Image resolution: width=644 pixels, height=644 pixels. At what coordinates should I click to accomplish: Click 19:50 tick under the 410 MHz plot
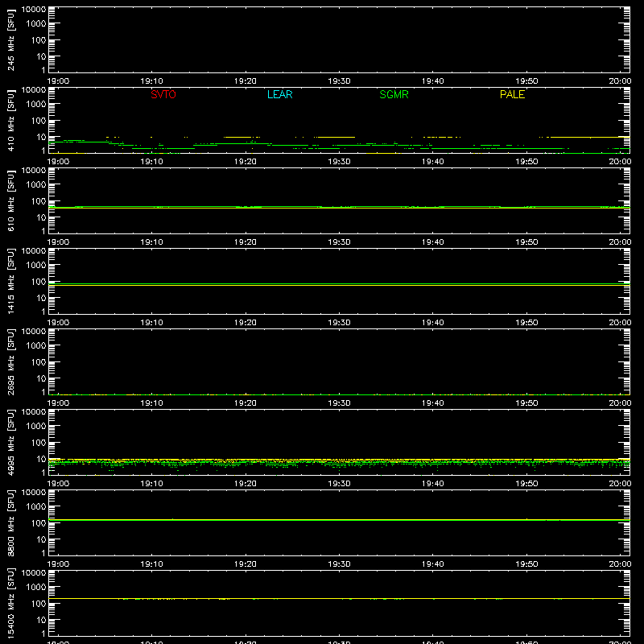(x=526, y=162)
